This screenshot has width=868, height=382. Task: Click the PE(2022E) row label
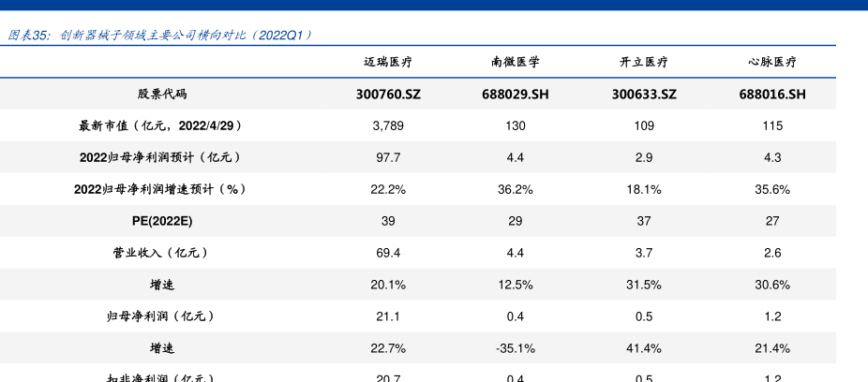[x=162, y=221]
